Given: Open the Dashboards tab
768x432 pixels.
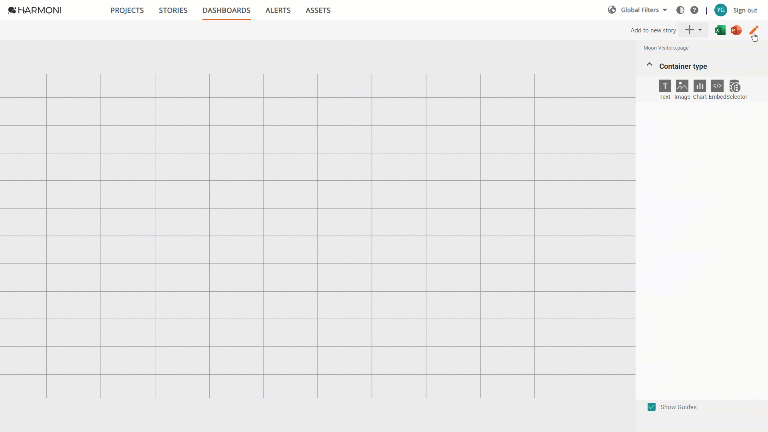Looking at the screenshot, I should (x=226, y=10).
